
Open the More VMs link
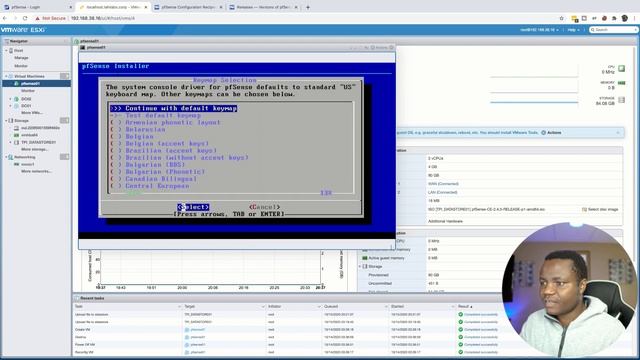(32, 113)
